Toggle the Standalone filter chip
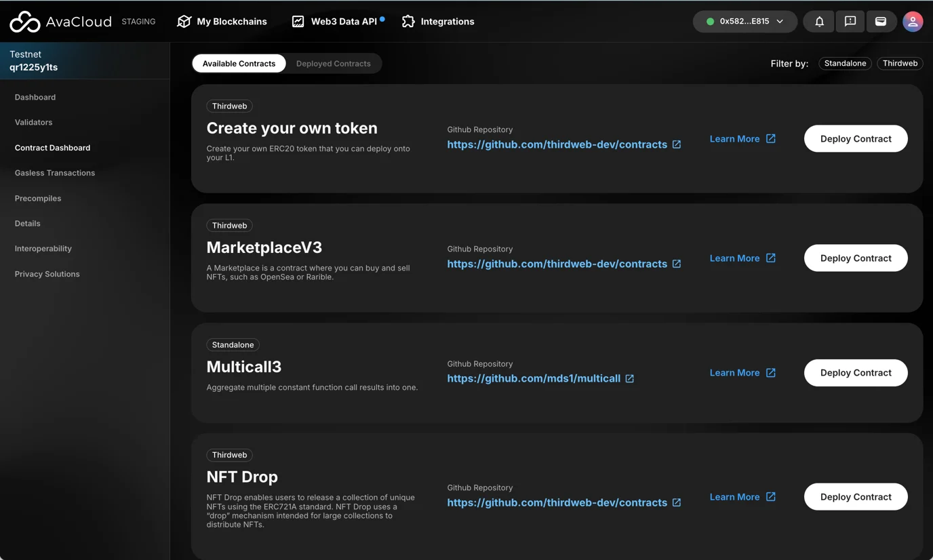 [x=845, y=64]
